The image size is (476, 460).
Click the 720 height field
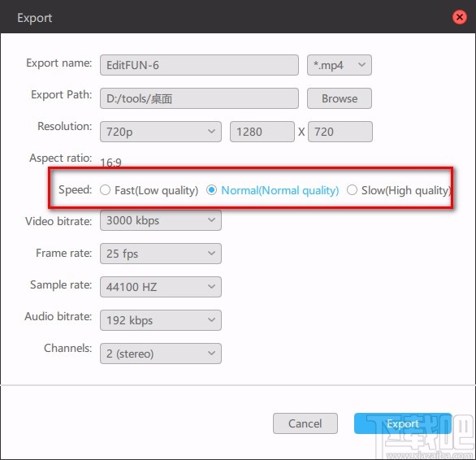pos(340,132)
